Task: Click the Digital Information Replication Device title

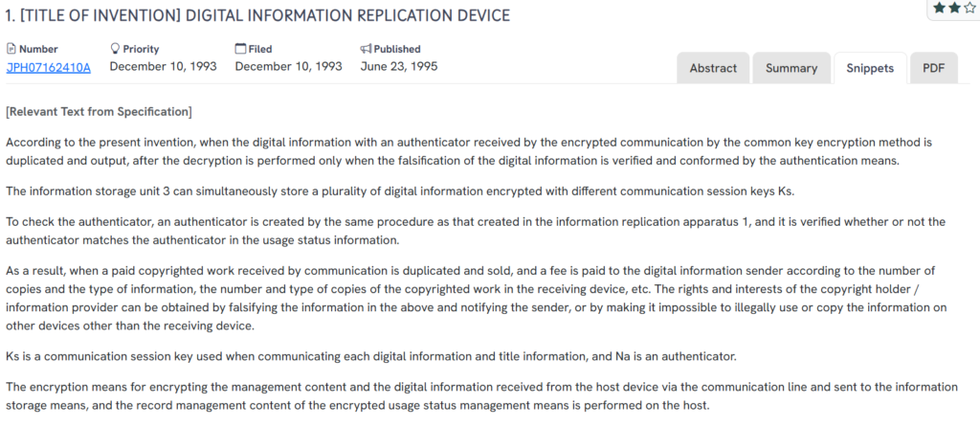Action: [257, 16]
